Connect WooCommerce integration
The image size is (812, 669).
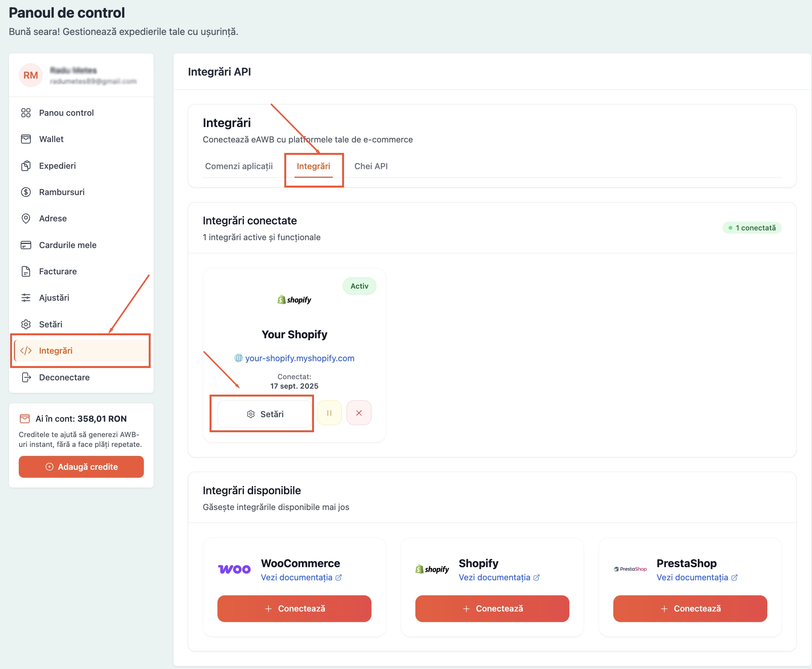point(294,608)
